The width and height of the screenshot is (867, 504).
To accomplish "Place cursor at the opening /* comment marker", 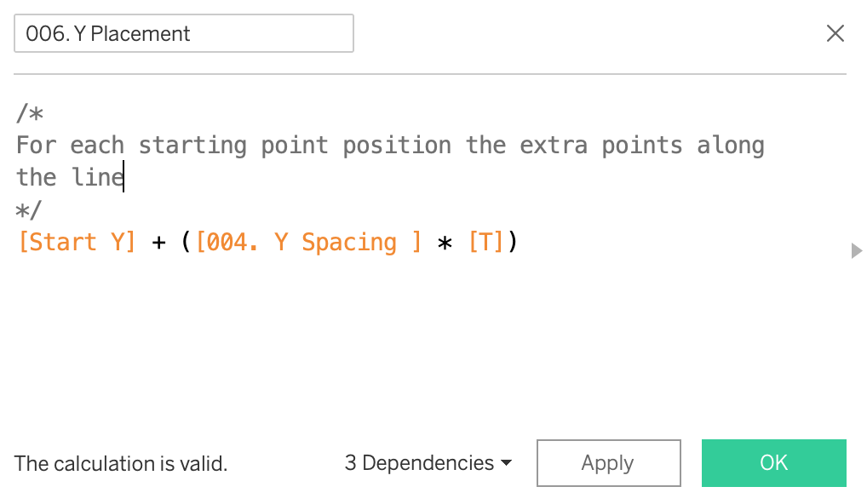I will (x=30, y=113).
